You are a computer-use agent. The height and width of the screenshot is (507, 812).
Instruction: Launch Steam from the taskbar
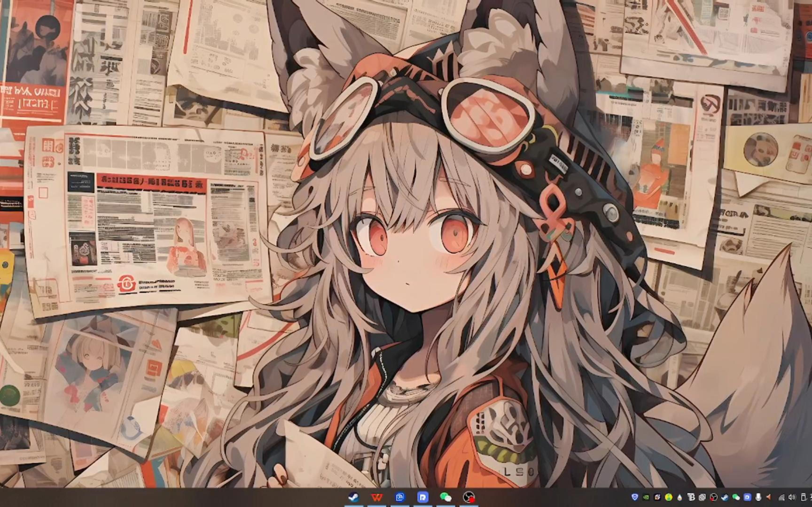coord(354,497)
